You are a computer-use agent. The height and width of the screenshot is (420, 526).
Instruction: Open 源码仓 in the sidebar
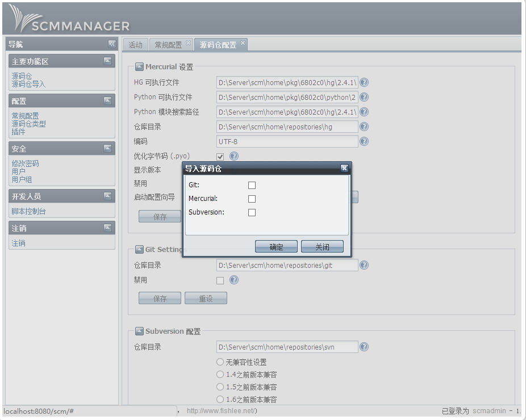point(22,76)
